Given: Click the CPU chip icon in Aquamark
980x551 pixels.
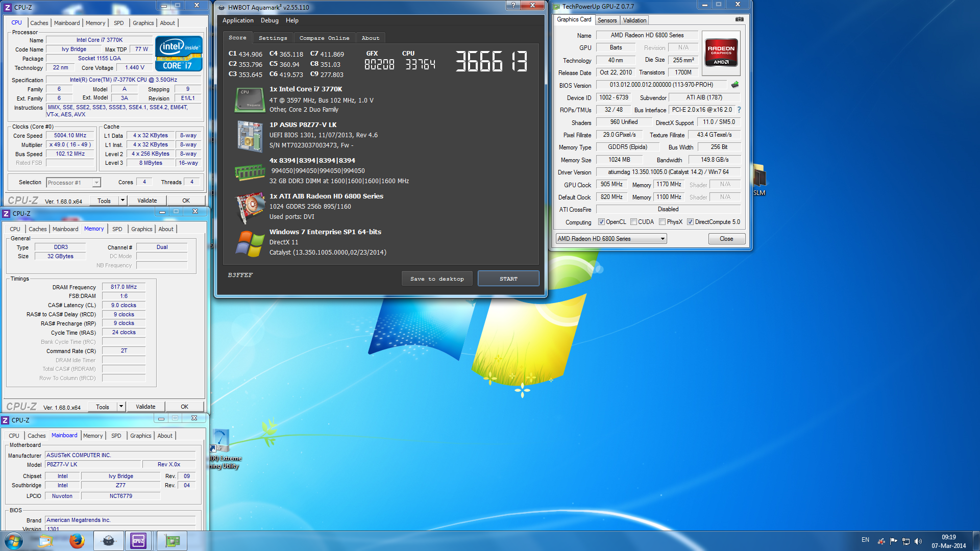Looking at the screenshot, I should [249, 99].
